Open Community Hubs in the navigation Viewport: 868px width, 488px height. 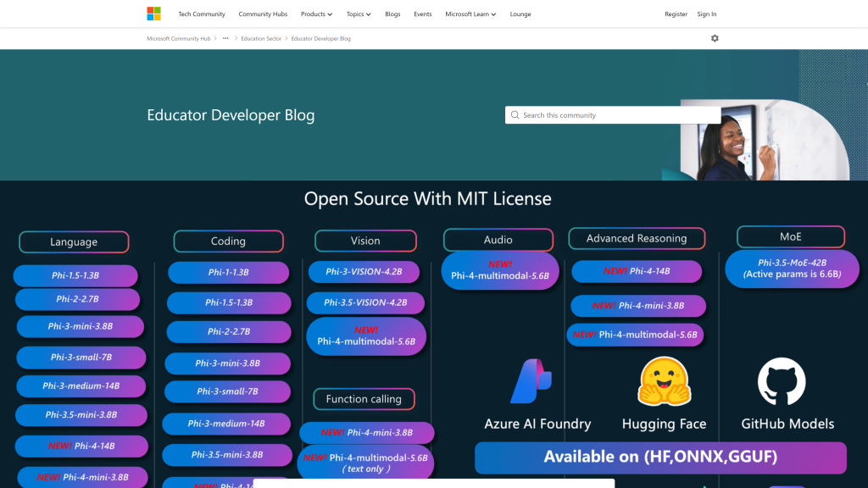[x=263, y=14]
